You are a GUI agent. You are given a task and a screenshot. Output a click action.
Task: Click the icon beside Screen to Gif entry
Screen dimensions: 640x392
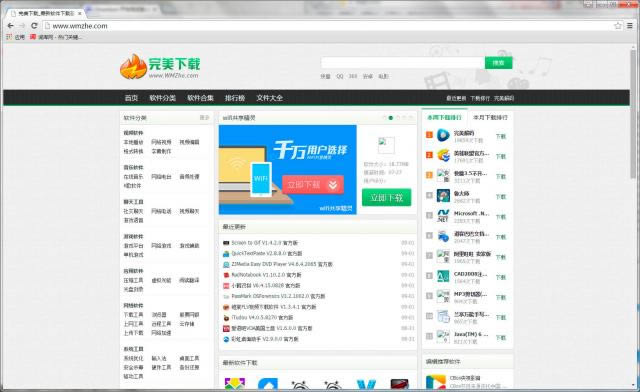point(226,243)
